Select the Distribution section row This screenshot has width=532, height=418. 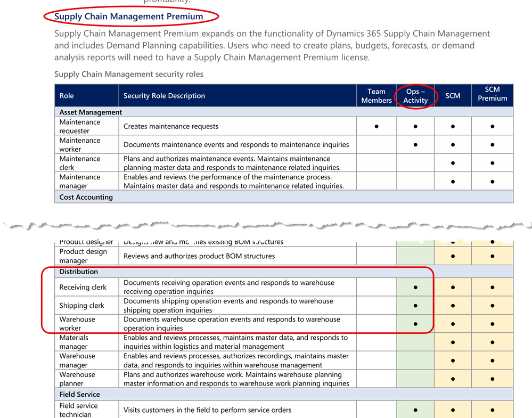pos(284,272)
